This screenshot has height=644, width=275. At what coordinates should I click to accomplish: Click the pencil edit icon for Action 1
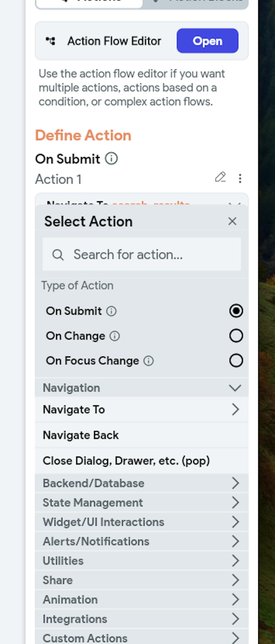(x=220, y=177)
